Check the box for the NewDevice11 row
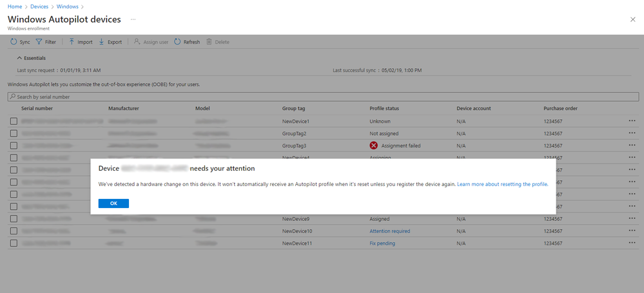This screenshot has height=293, width=644. [14, 243]
